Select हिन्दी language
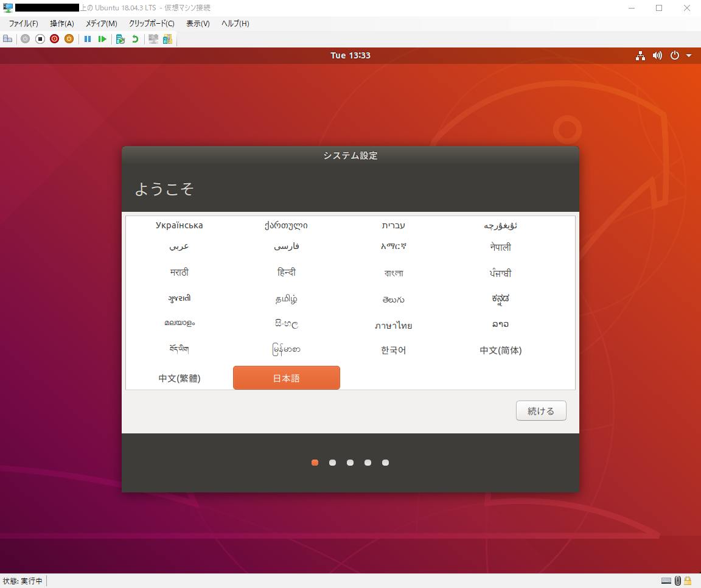The image size is (701, 588). point(287,272)
